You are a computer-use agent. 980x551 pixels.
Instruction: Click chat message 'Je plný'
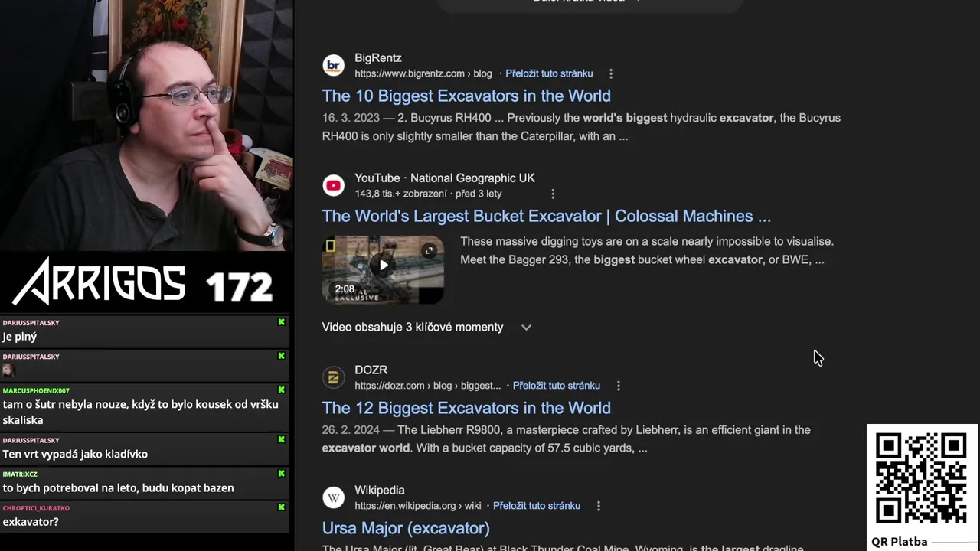click(x=20, y=337)
